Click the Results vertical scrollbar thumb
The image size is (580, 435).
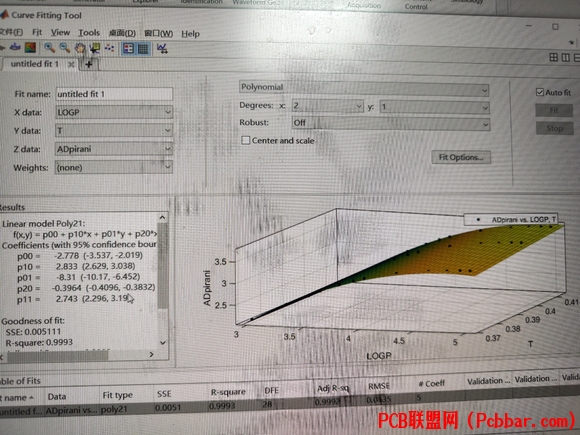[x=162, y=265]
